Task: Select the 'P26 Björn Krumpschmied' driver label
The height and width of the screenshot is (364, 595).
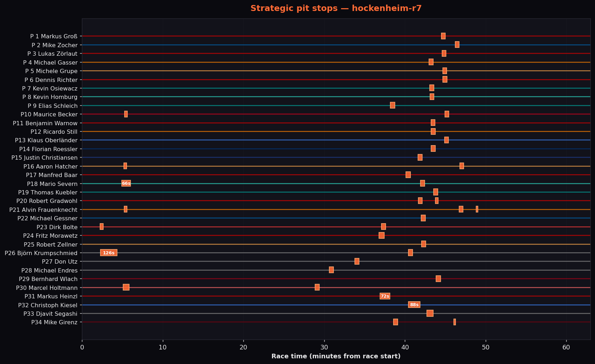Action: 41,253
